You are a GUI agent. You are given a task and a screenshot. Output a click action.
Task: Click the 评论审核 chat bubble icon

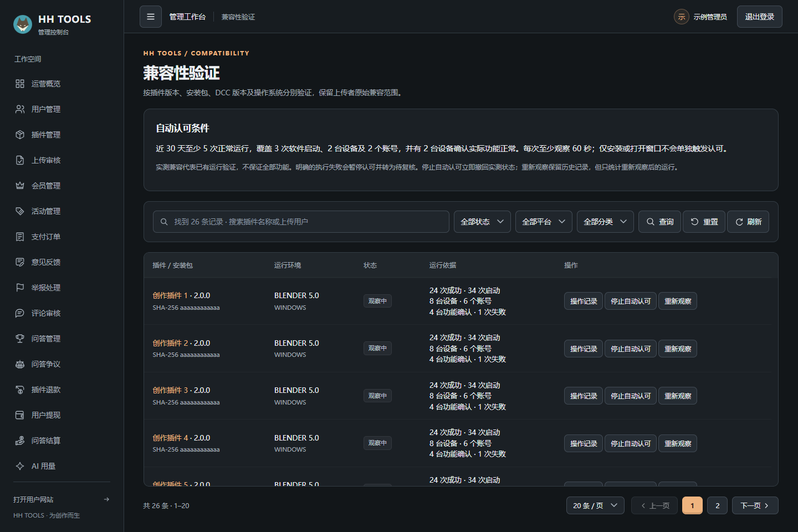click(x=20, y=313)
